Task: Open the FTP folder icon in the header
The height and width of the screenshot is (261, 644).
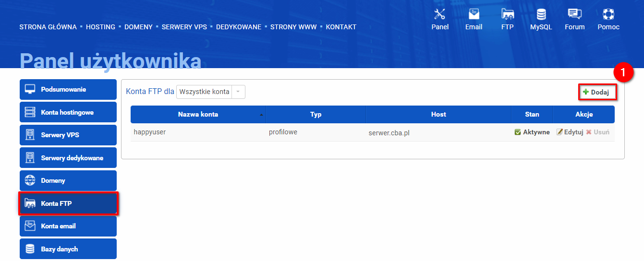Action: point(508,14)
